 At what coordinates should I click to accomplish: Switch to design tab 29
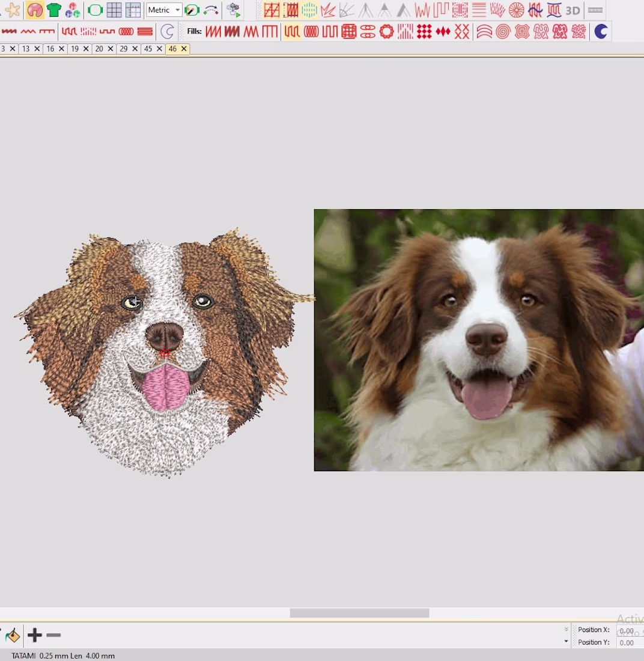(123, 49)
